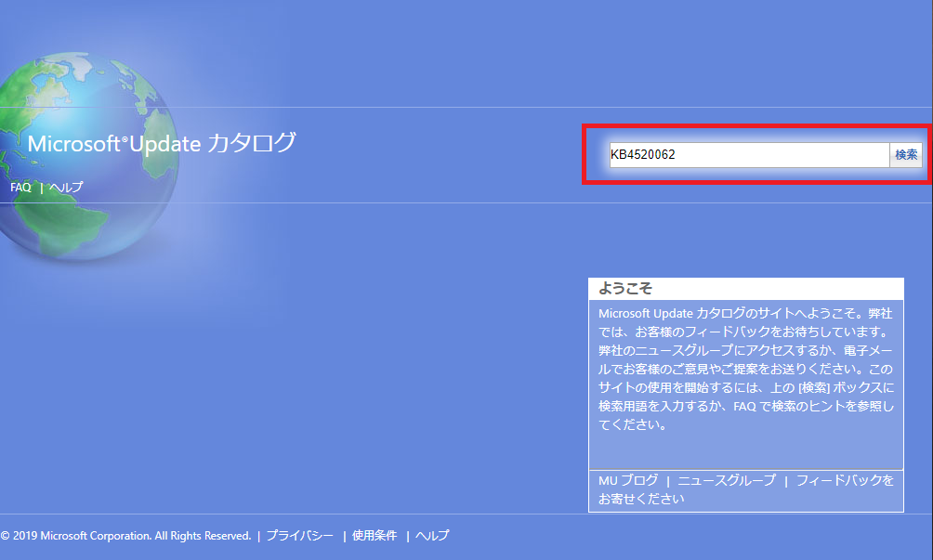This screenshot has width=933, height=560.
Task: Click the © 2019 Microsoft Corporation copyright text
Action: coord(125,536)
